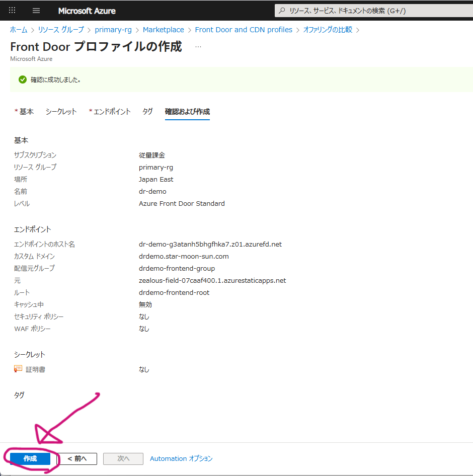The image size is (473, 476).
Task: Click the green validation success checkmark
Action: click(x=23, y=80)
